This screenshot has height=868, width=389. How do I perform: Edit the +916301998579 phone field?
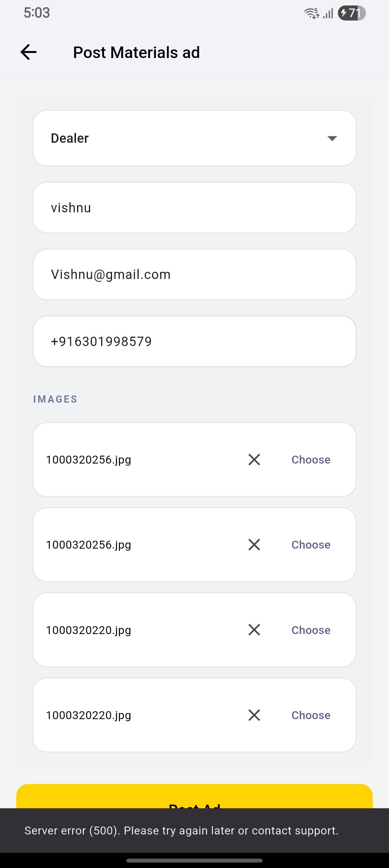(x=194, y=341)
